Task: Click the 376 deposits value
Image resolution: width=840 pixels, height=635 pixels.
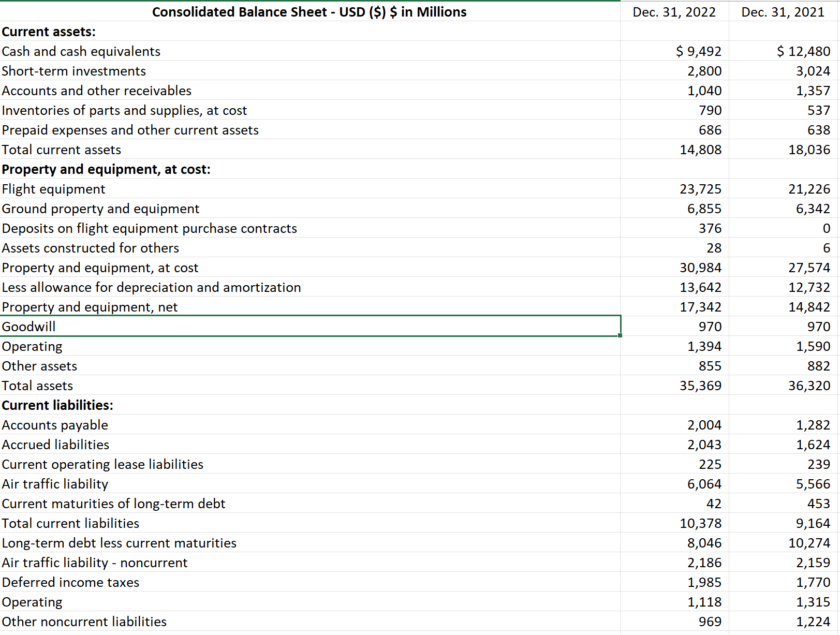Action: pos(710,228)
